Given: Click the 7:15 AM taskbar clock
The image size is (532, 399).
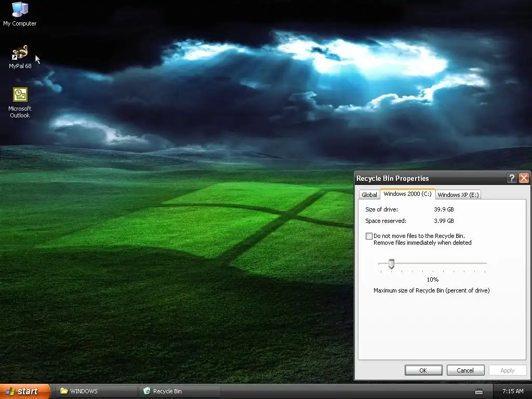Looking at the screenshot, I should click(x=513, y=391).
